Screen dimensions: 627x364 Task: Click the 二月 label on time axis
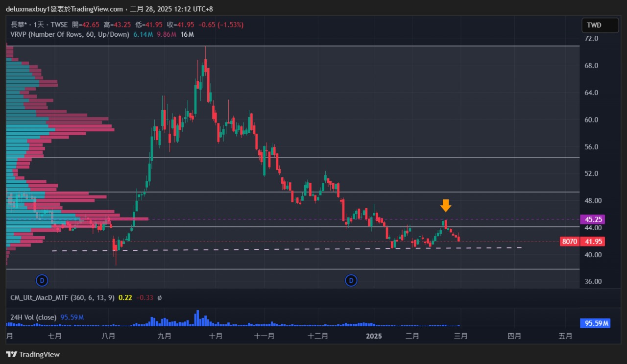point(412,336)
